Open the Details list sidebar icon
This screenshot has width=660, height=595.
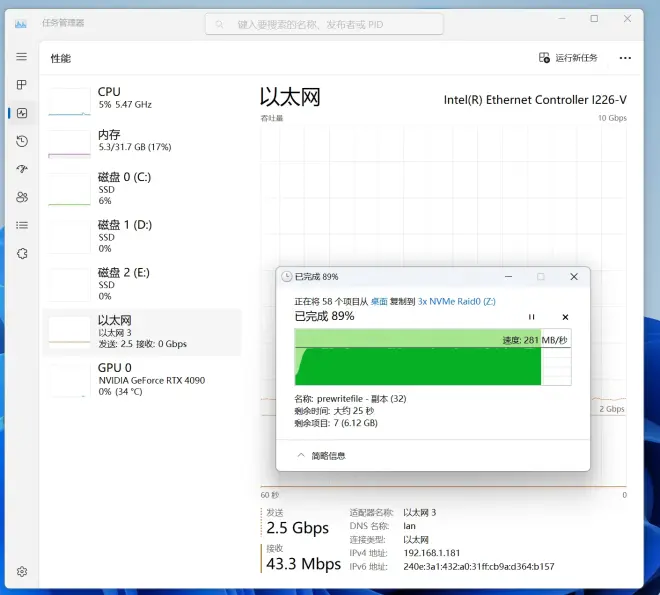click(21, 225)
